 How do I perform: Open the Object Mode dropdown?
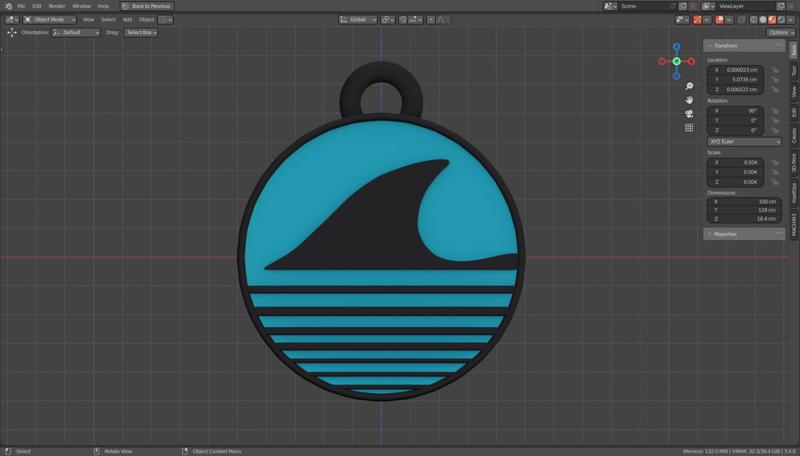50,19
